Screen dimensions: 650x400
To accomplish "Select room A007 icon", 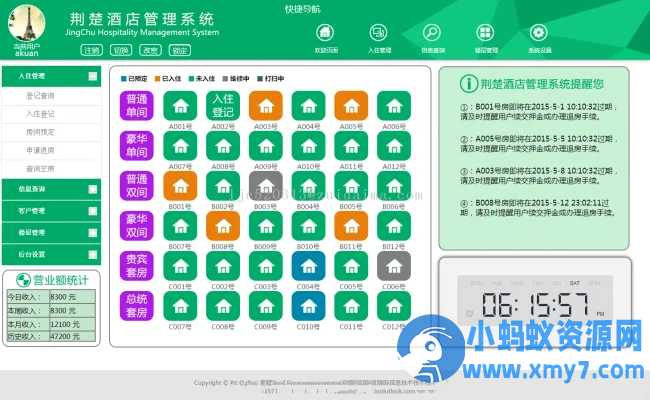I will (180, 146).
